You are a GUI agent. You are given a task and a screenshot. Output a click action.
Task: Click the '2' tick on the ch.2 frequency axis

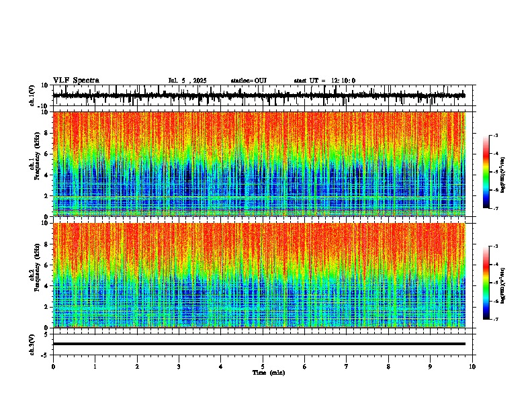(47, 307)
